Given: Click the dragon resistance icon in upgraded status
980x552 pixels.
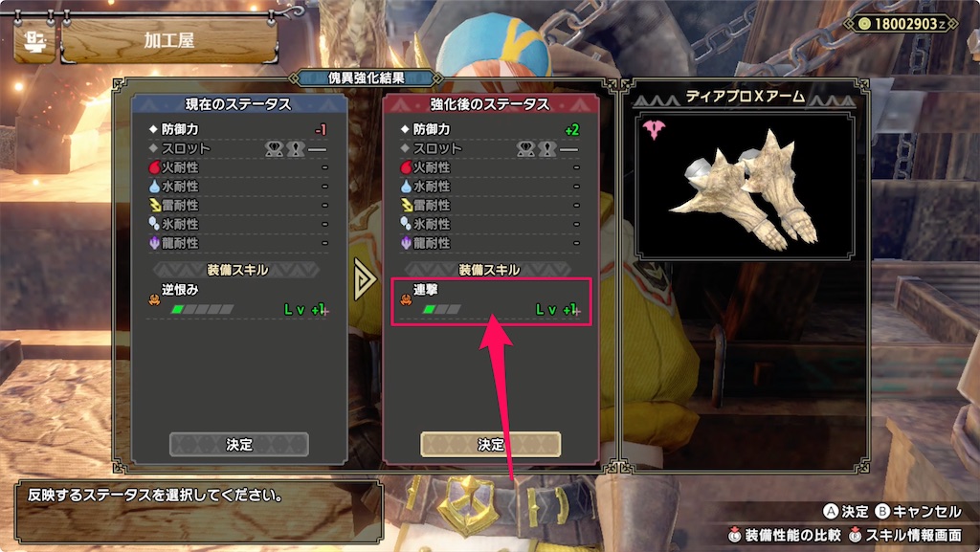Looking at the screenshot, I should point(406,243).
